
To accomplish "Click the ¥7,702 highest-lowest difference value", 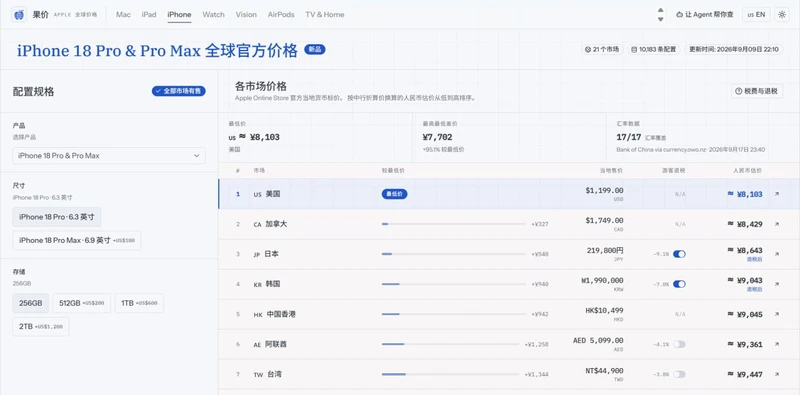I will (437, 137).
